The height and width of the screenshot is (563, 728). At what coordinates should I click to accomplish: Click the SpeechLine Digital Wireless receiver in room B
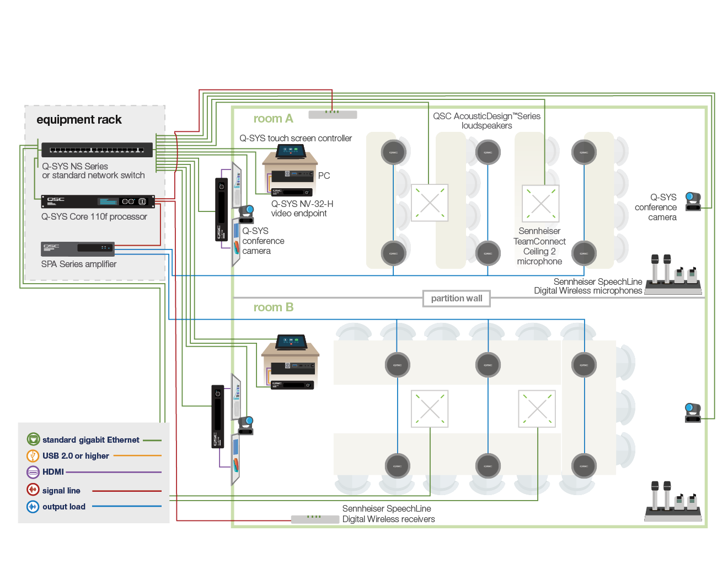(x=315, y=519)
